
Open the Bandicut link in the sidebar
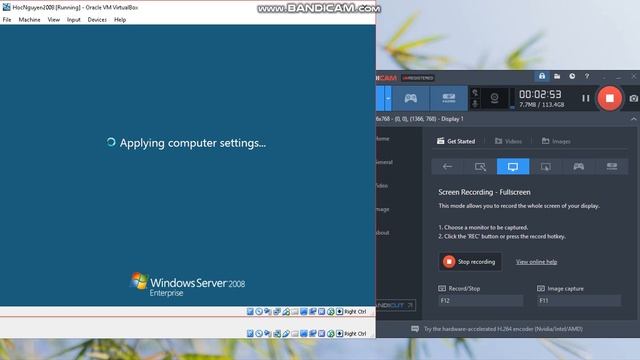(395, 305)
